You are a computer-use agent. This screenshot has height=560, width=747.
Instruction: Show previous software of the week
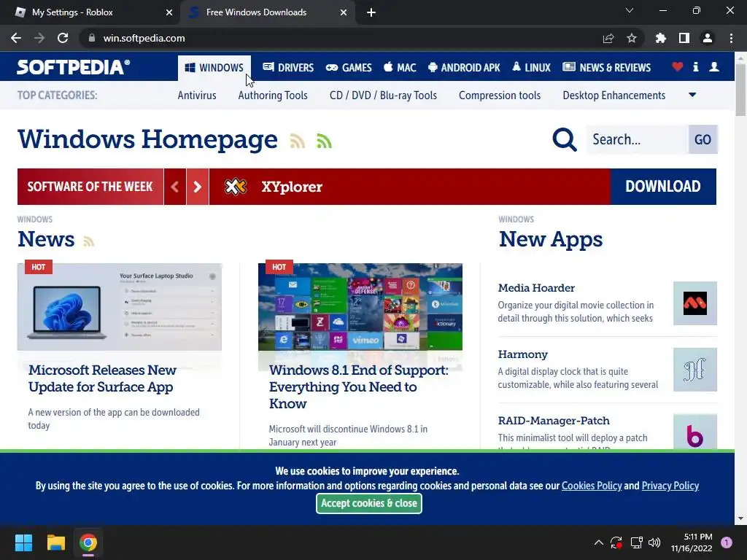tap(175, 187)
